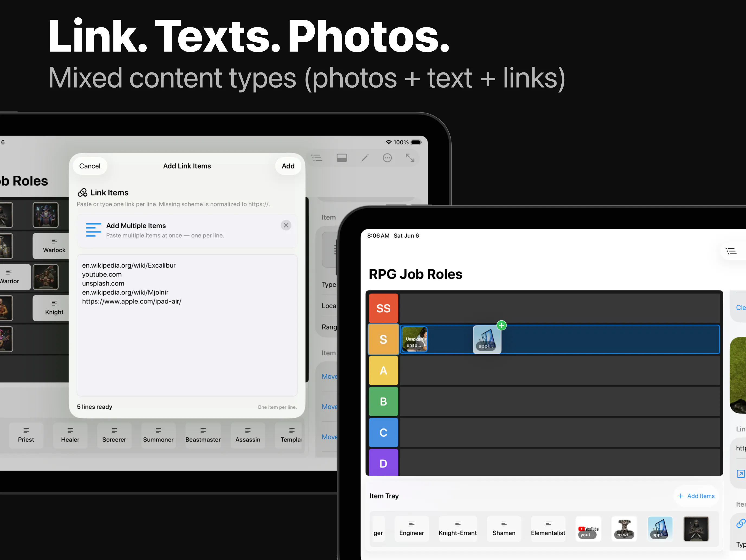
Task: Click the green plus badge on dragged item
Action: pos(501,325)
